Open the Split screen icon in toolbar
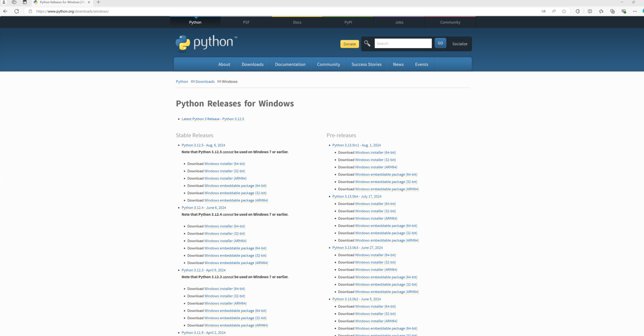 (590, 11)
